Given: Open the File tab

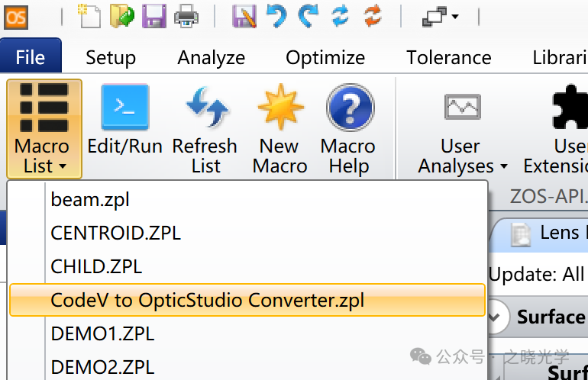Looking at the screenshot, I should point(31,57).
